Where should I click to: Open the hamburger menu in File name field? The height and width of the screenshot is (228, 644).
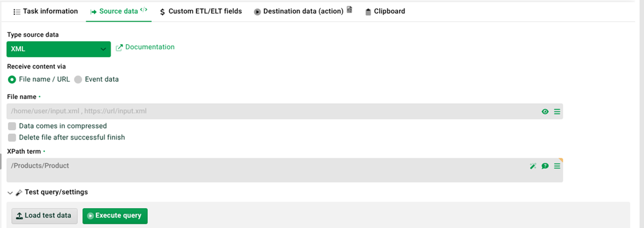(x=557, y=112)
